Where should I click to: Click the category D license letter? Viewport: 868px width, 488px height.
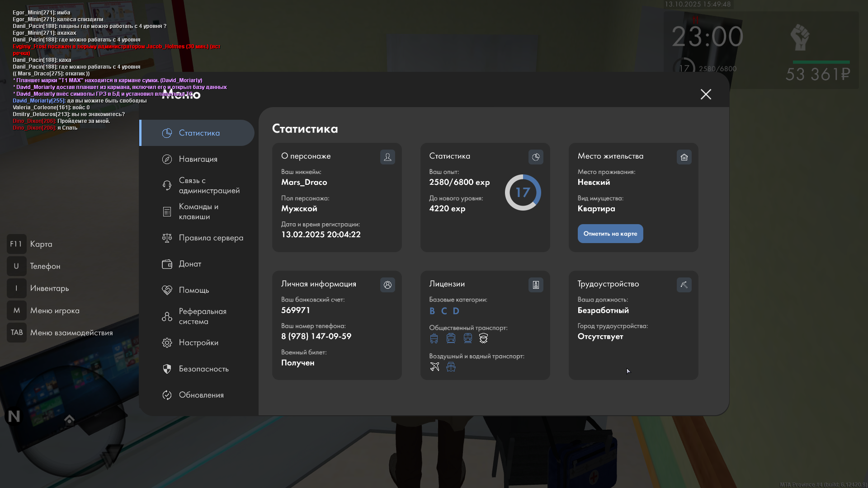tap(456, 311)
